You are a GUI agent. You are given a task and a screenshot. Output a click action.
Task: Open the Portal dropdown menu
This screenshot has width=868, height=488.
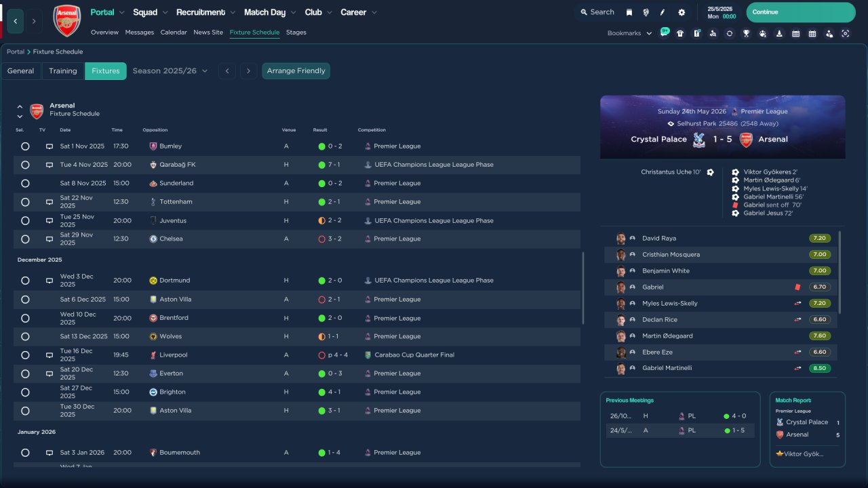click(107, 12)
